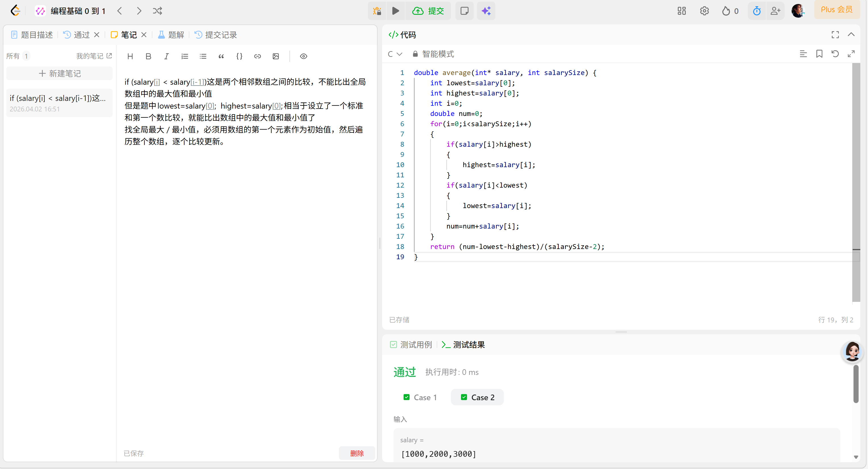Disable the Case 2 test checkbox
868x469 pixels.
464,397
